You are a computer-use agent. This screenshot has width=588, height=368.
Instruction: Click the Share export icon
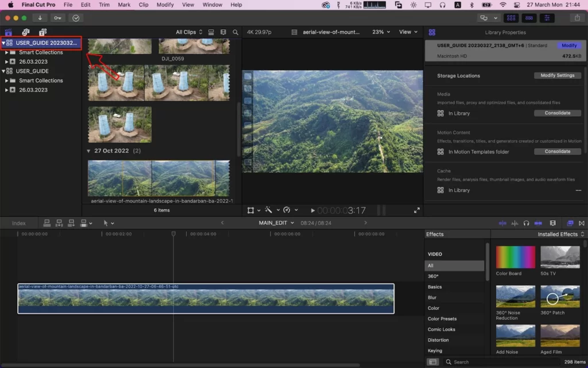tap(577, 18)
